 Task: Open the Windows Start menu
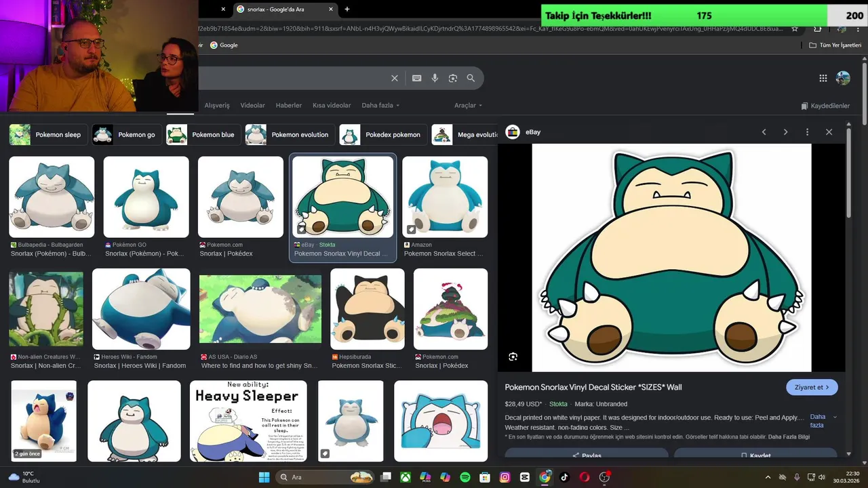pos(264,477)
